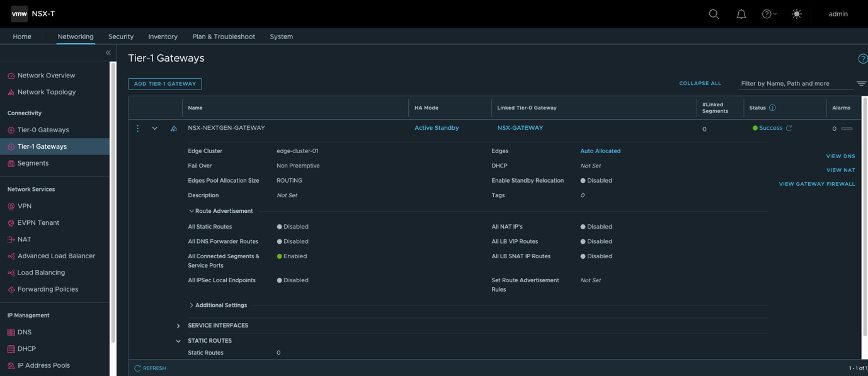This screenshot has height=376, width=868.
Task: Open the help menu in header
Action: pos(769,14)
